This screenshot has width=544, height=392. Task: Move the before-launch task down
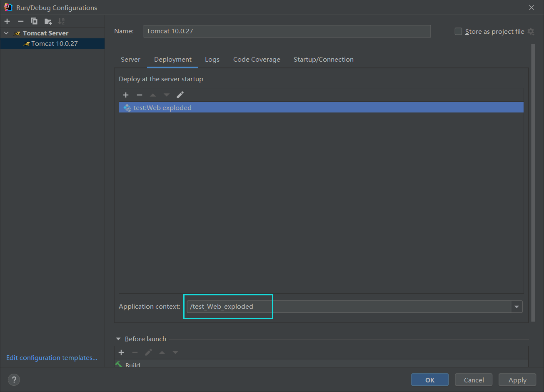(175, 352)
